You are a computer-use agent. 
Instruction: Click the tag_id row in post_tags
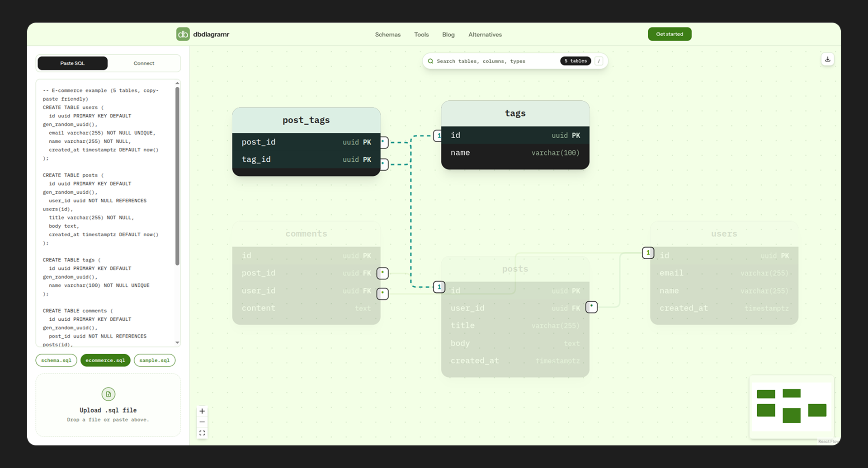tap(306, 159)
